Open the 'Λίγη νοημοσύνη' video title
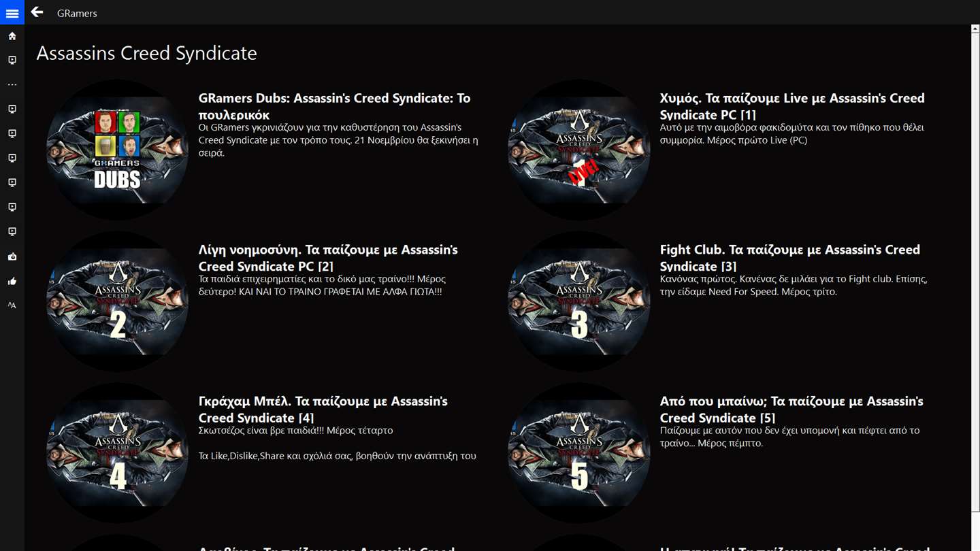This screenshot has height=551, width=980. 328,258
